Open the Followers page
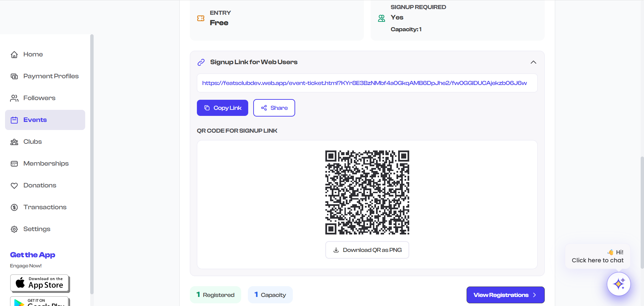644x306 pixels. (45, 98)
